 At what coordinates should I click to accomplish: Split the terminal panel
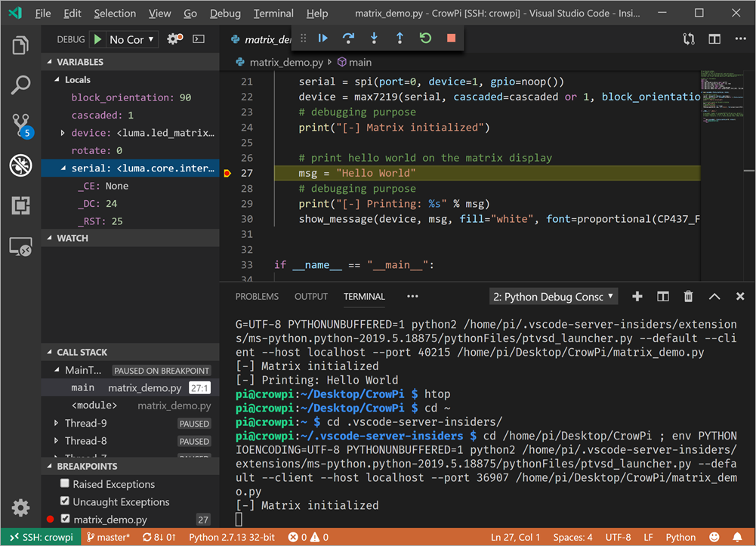663,296
